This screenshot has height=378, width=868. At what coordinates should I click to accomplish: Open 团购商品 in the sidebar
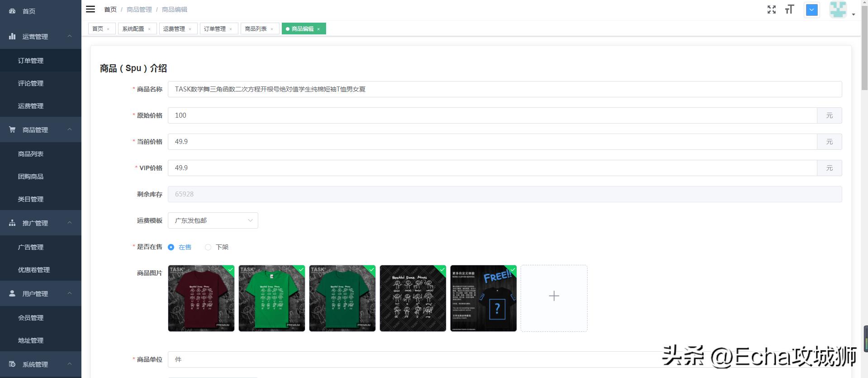(x=41, y=176)
